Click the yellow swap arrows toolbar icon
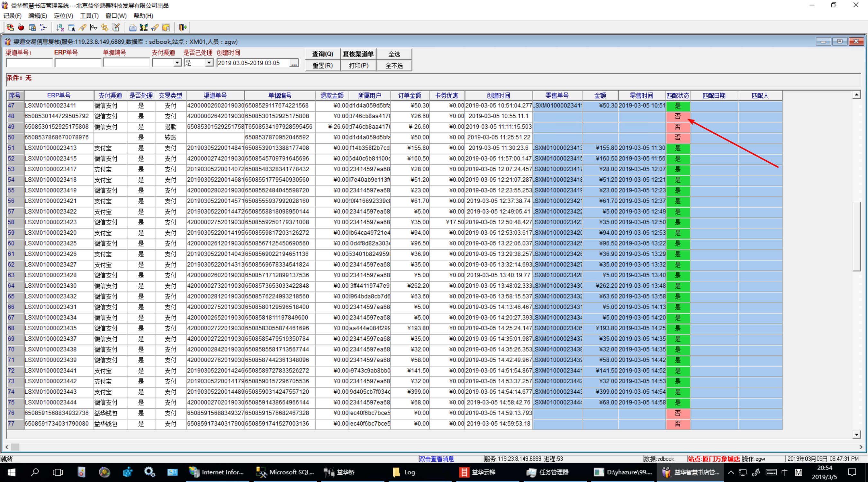Image resolution: width=868 pixels, height=482 pixels. point(104,28)
